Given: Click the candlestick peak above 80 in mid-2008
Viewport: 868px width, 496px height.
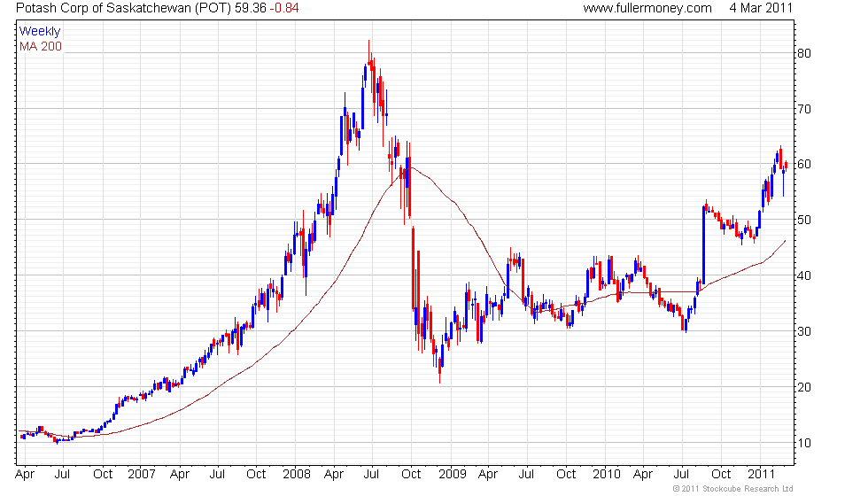Looking at the screenshot, I should pyautogui.click(x=369, y=52).
